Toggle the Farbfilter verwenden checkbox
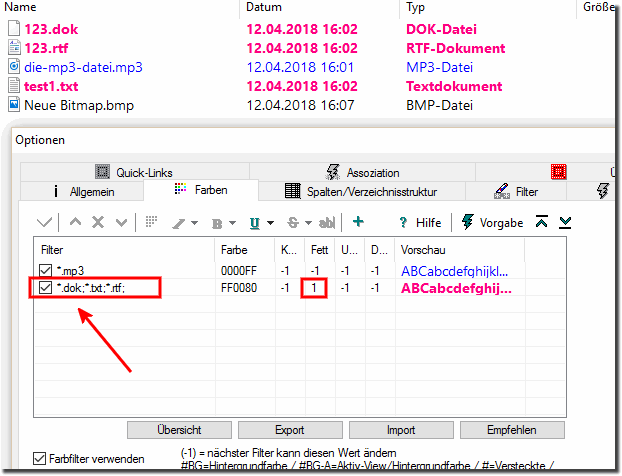622x476 pixels. 39,459
